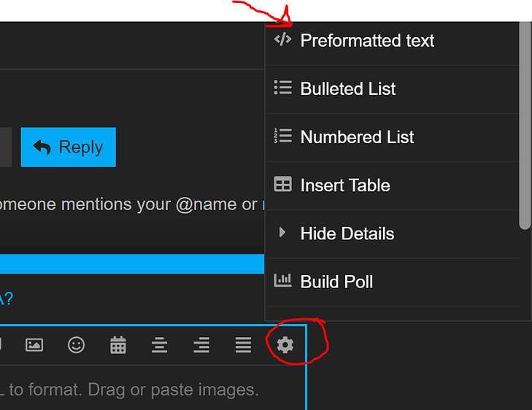The width and height of the screenshot is (532, 410).
Task: Select the Hide Details option
Action: [x=392, y=233]
